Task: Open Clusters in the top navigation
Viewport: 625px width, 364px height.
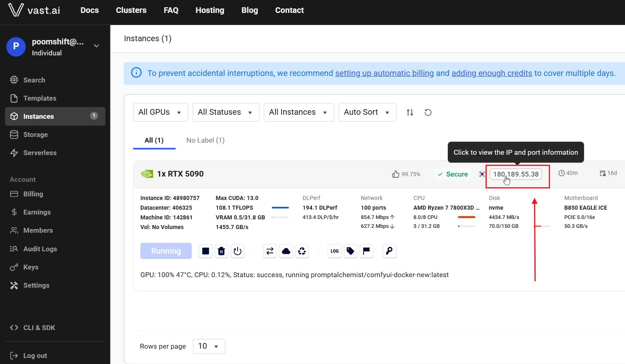Action: tap(131, 10)
